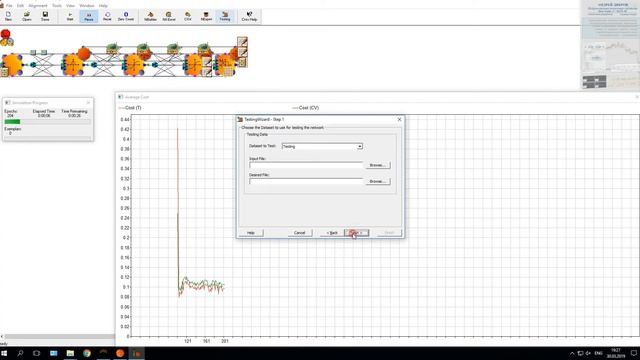Screen dimensions: 640x360
Task: Click the Cost (CV) legend label
Action: tap(309, 108)
